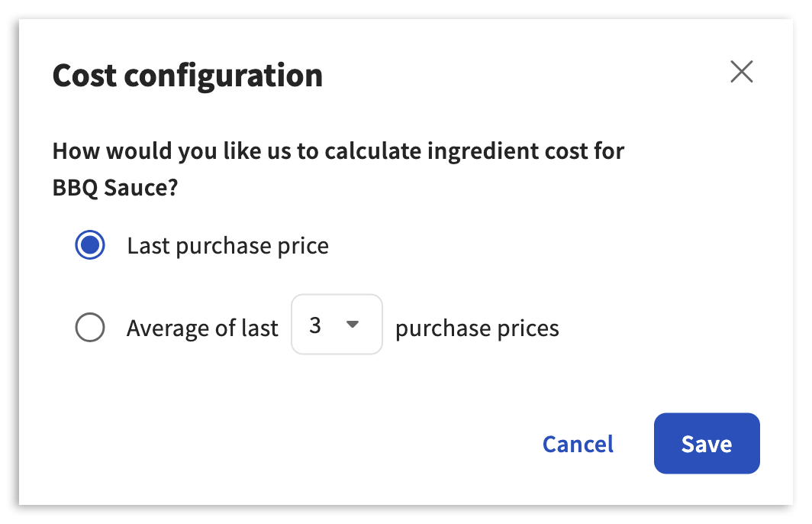
Task: Open the purchase count dropdown showing 3
Action: click(x=337, y=325)
